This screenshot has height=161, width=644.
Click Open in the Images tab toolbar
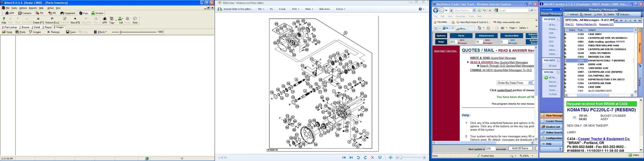point(7,32)
